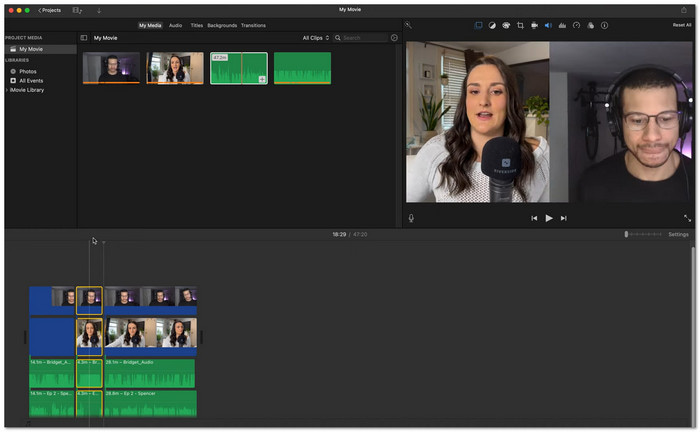Open timeline Settings

[678, 234]
